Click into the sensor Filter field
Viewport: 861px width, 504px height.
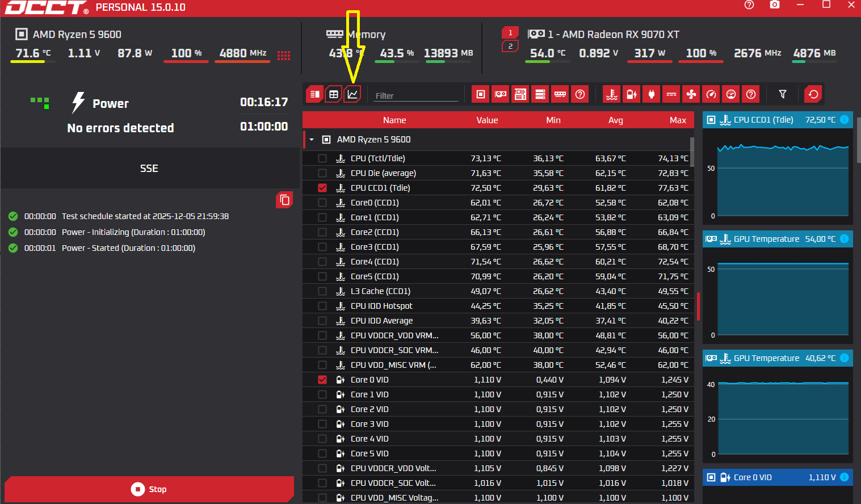tap(416, 95)
